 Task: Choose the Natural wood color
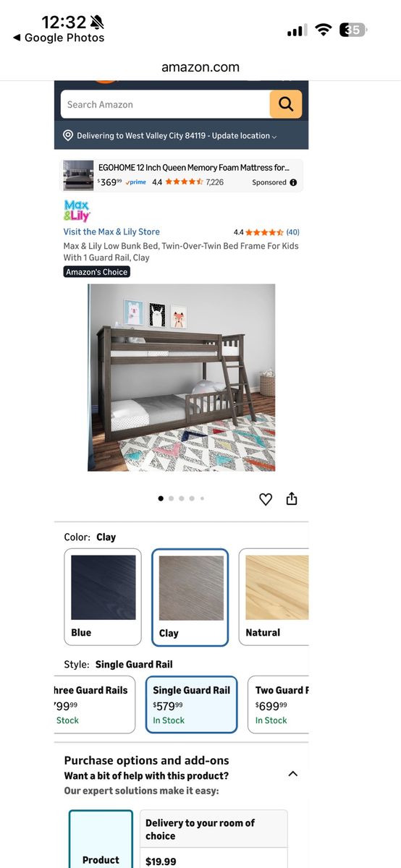point(274,597)
